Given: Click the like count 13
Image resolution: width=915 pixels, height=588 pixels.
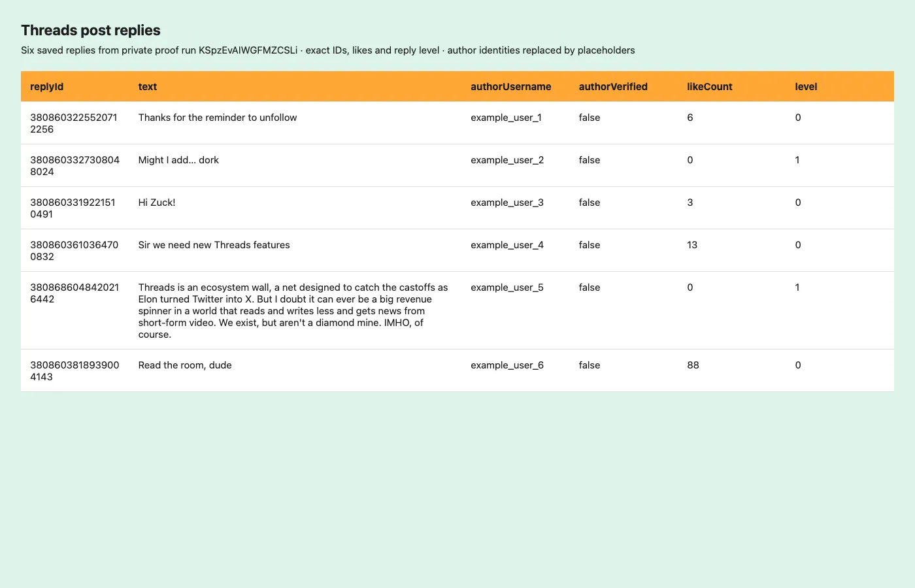Looking at the screenshot, I should click(692, 245).
